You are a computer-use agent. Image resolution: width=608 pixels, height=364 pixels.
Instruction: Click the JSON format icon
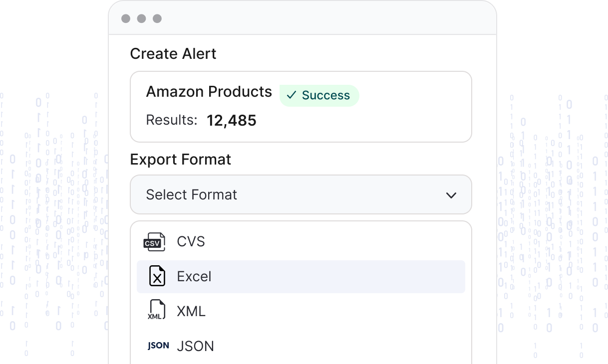coord(158,346)
